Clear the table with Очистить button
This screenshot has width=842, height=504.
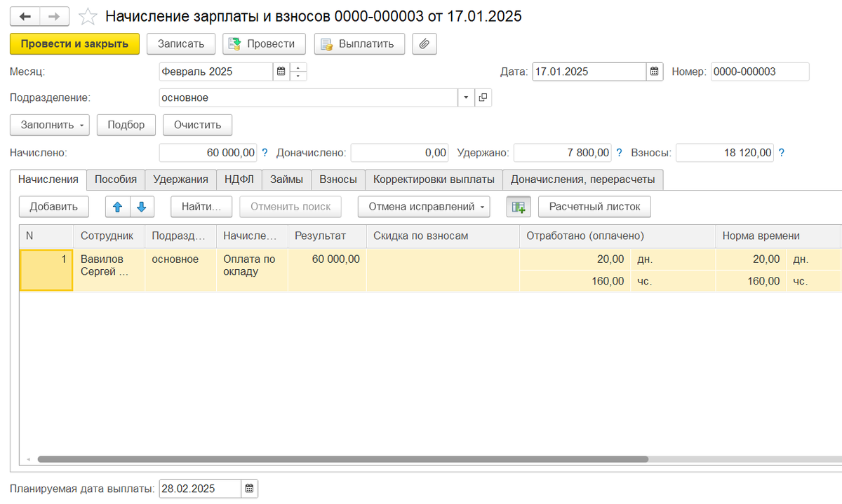[198, 125]
